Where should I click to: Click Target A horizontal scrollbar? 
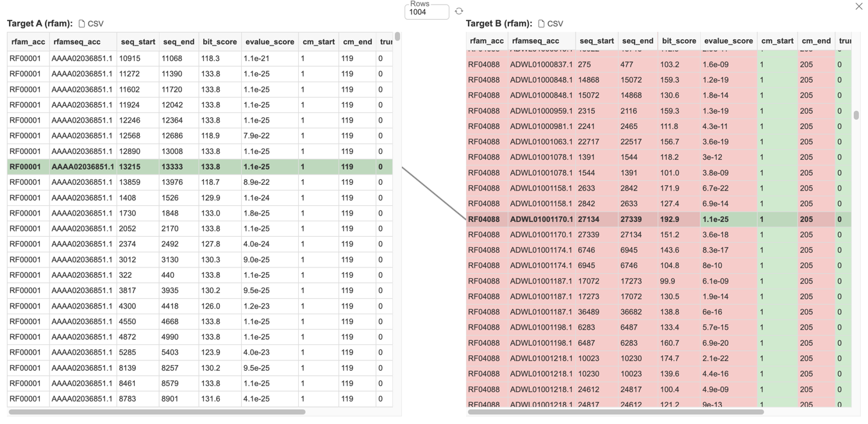click(157, 412)
